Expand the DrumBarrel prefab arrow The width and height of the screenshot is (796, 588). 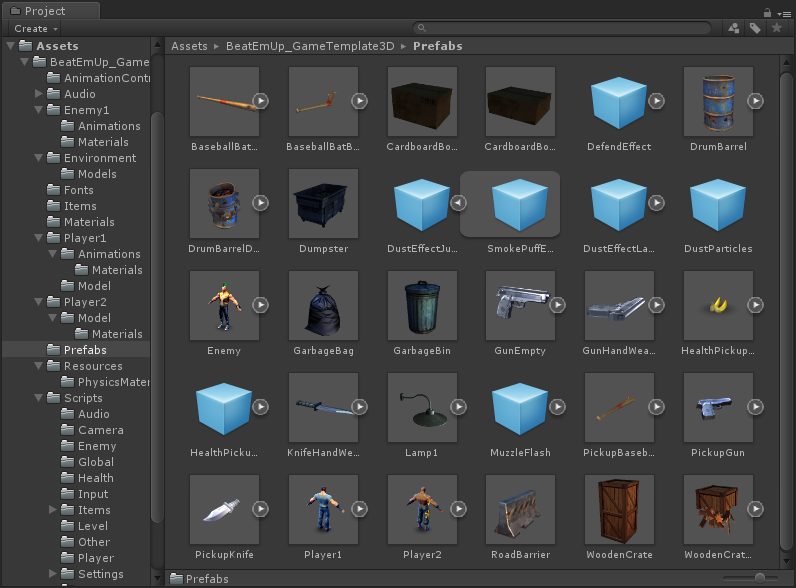point(755,101)
